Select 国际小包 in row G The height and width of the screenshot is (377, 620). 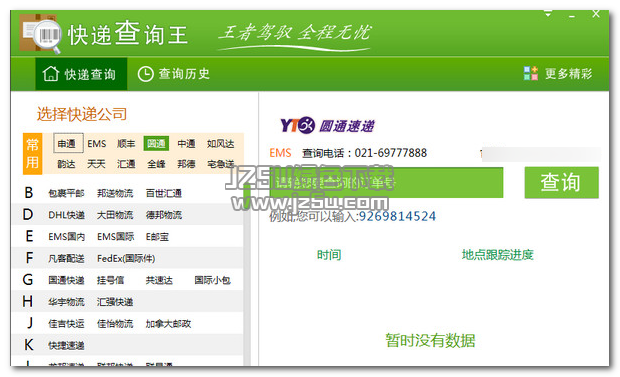click(x=212, y=280)
